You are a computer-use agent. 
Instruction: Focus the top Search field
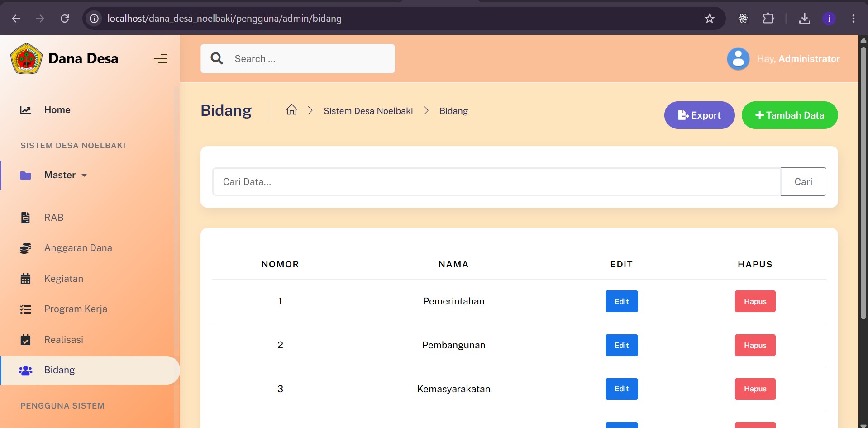tap(298, 58)
